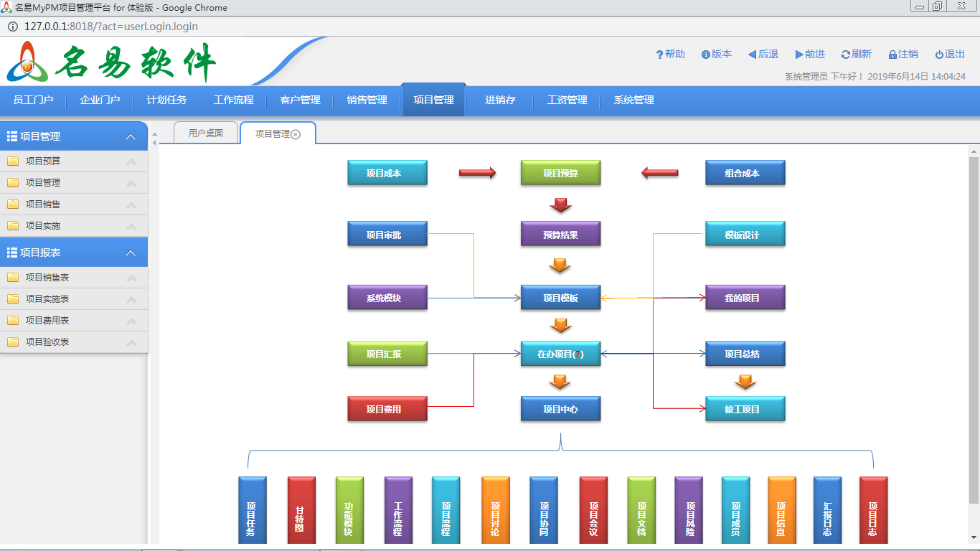The width and height of the screenshot is (980, 551).
Task: Open the 在办项目(7) flowchart button
Action: (560, 354)
